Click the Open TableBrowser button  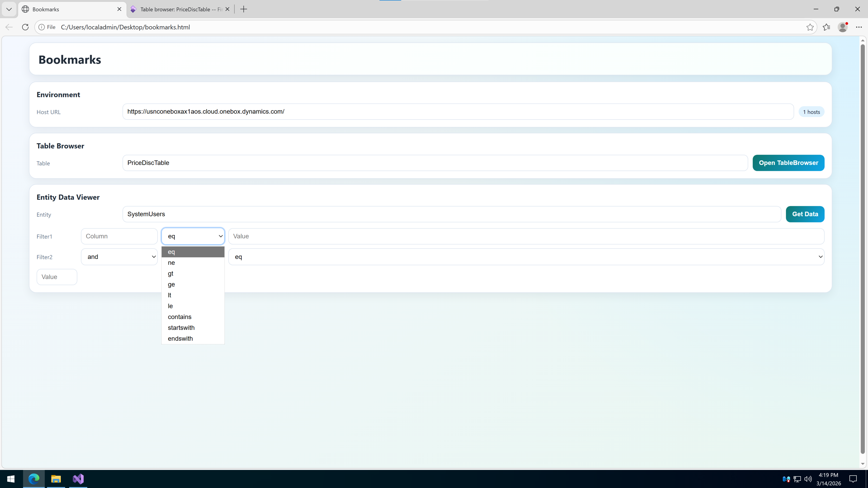[788, 163]
